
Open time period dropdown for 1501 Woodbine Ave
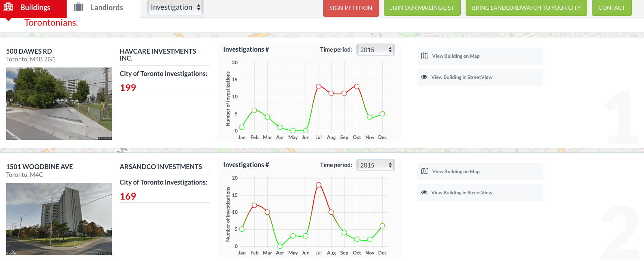(375, 165)
